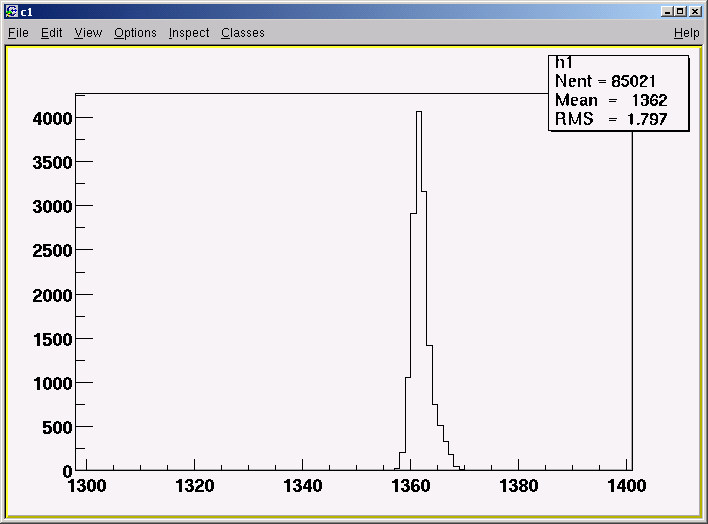The height and width of the screenshot is (524, 708).
Task: Click the y-axis label 500
Action: (x=57, y=427)
